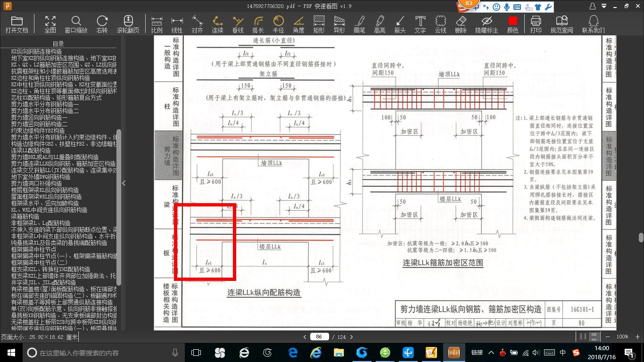The width and height of the screenshot is (644, 362).
Task: Open bookmark 梁箍筋构造
Action: coord(25,216)
